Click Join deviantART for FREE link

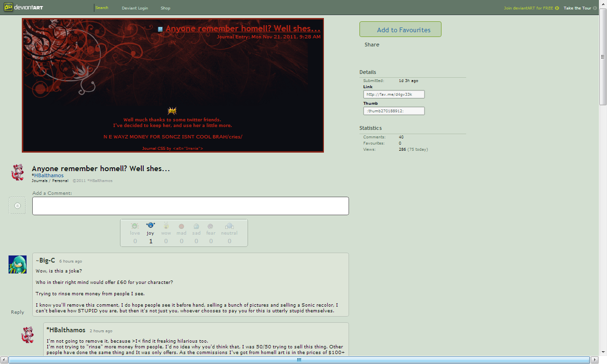(528, 8)
